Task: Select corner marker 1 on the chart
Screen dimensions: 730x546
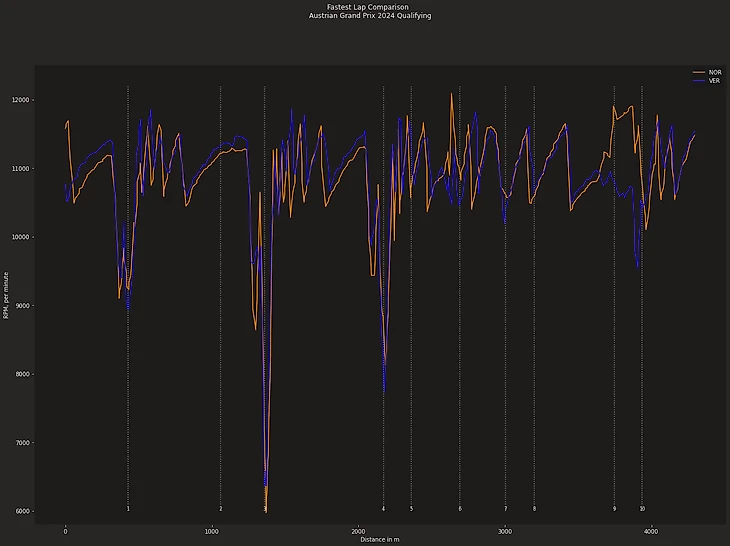Action: 128,509
